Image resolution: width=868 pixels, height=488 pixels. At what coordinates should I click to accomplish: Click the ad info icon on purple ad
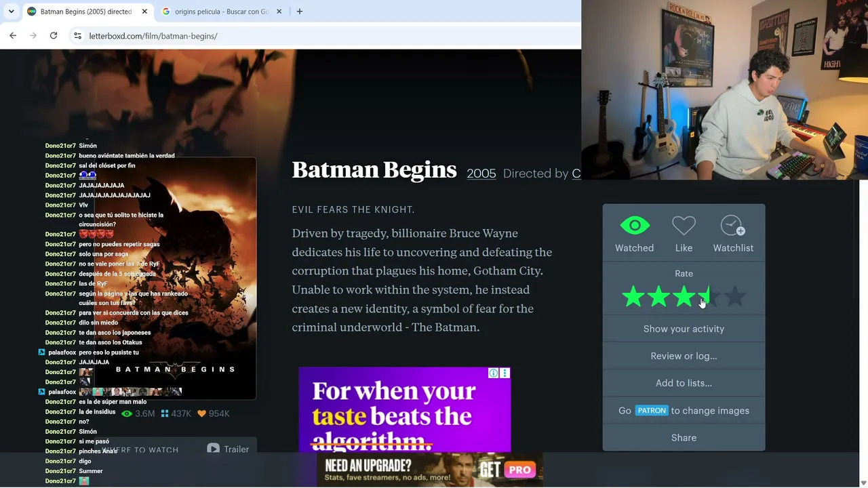point(494,373)
